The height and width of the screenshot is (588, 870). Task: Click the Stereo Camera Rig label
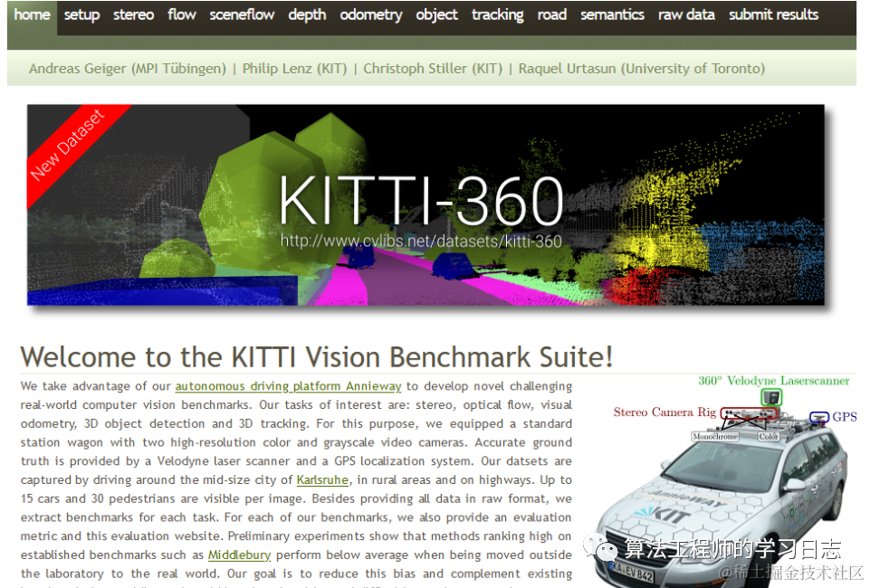click(664, 413)
